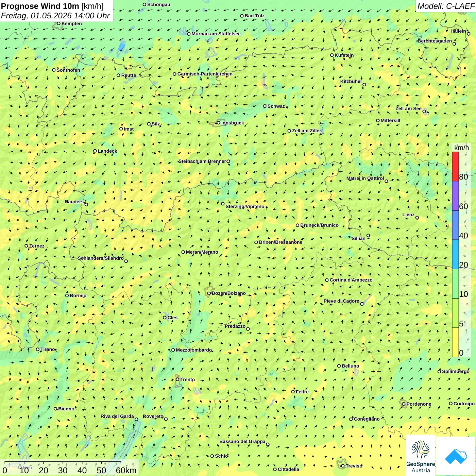
Task: Click the 'Codroipo' label
Action: point(464,404)
